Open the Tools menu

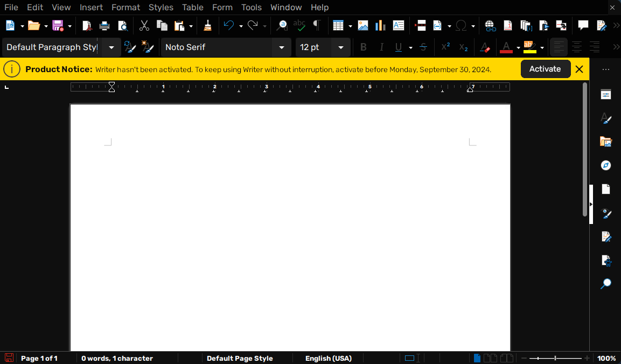(x=251, y=7)
